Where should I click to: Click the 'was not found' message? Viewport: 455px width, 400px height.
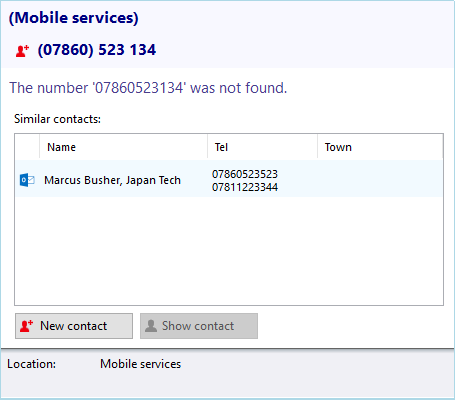(x=148, y=88)
